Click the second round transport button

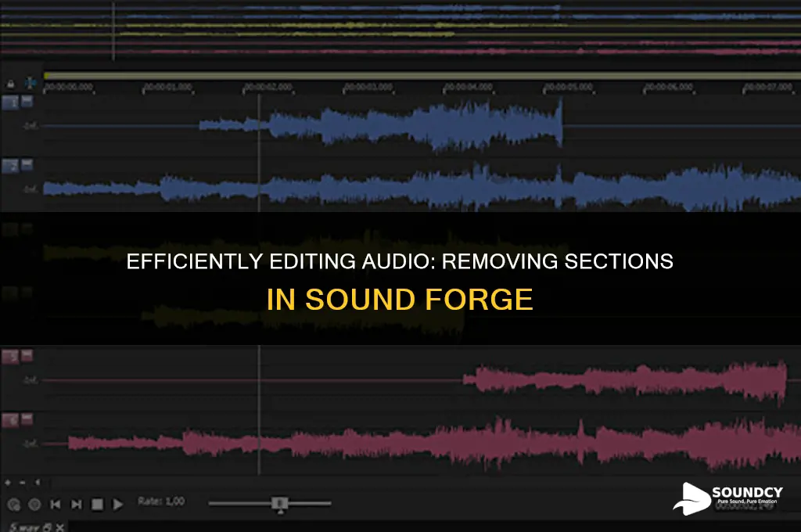34,505
